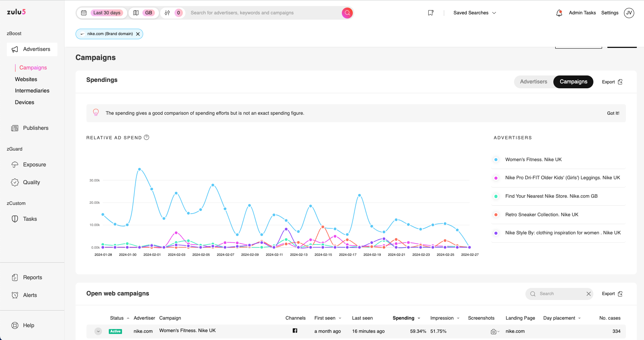The height and width of the screenshot is (340, 644).
Task: Expand the first campaign row chevron
Action: pos(98,331)
